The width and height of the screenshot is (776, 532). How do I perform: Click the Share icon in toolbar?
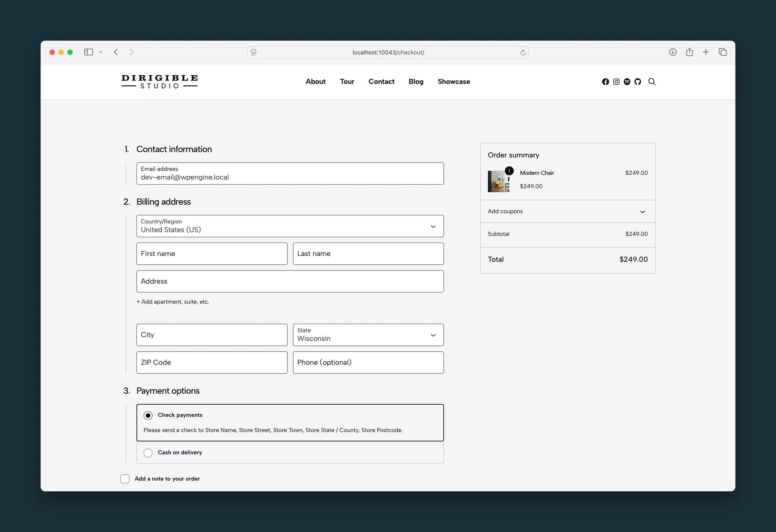[x=690, y=52]
